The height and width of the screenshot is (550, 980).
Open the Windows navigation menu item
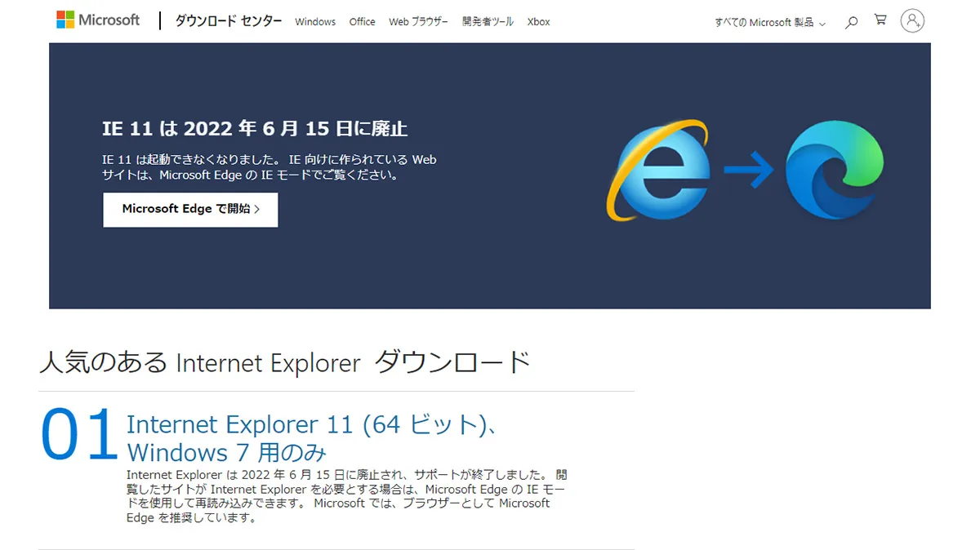tap(315, 23)
